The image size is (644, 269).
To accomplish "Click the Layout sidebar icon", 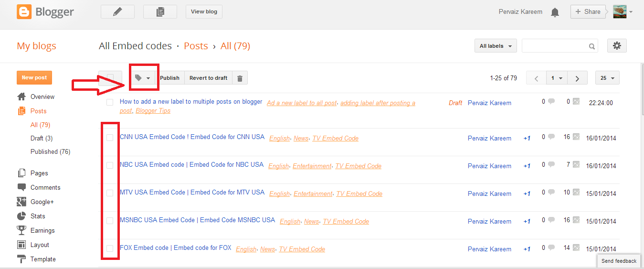I will tap(21, 245).
